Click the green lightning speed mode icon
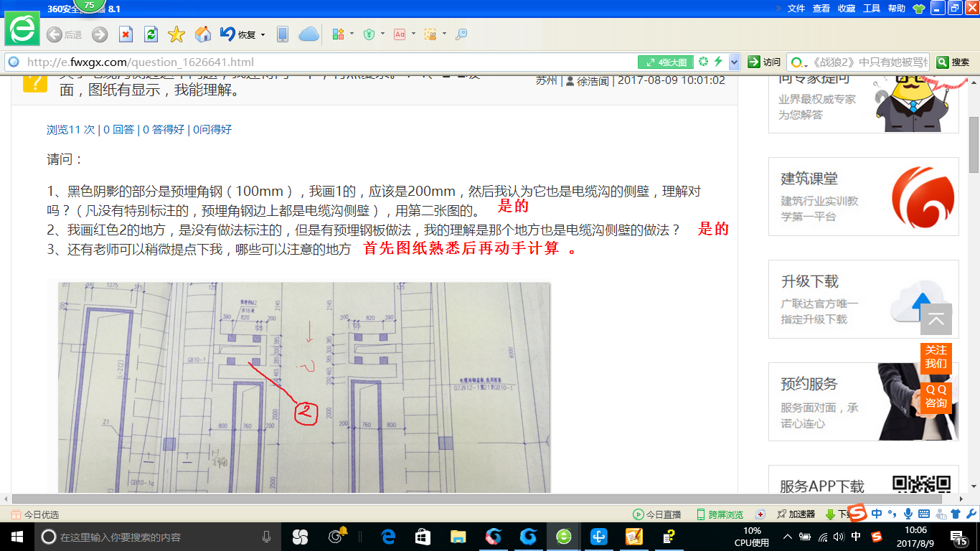Screen dimensions: 980x551 point(718,62)
